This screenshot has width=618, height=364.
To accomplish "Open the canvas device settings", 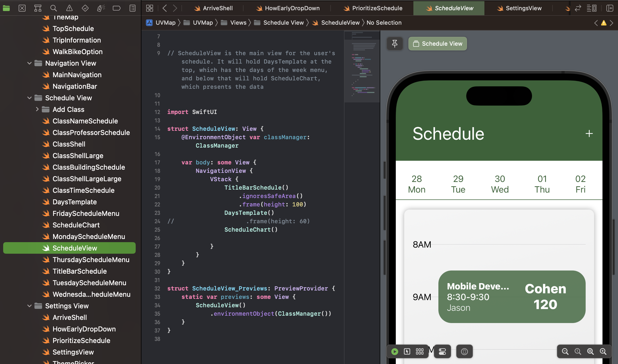I will 442,351.
